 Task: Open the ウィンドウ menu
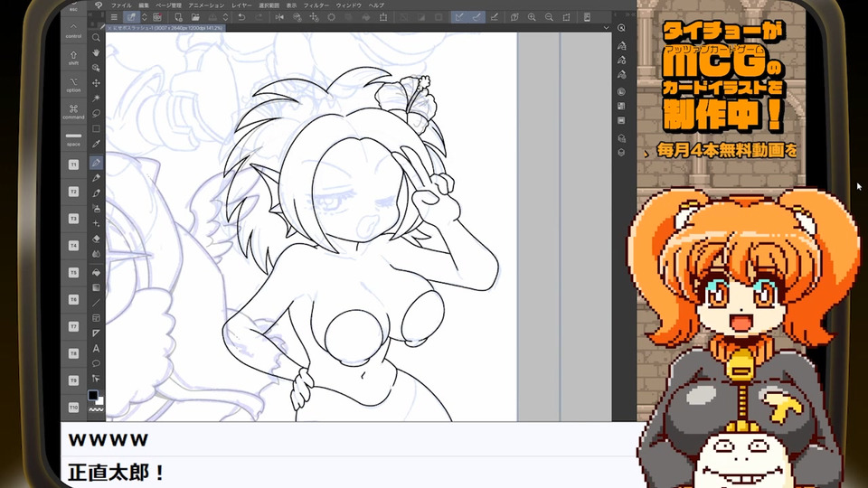coord(349,5)
